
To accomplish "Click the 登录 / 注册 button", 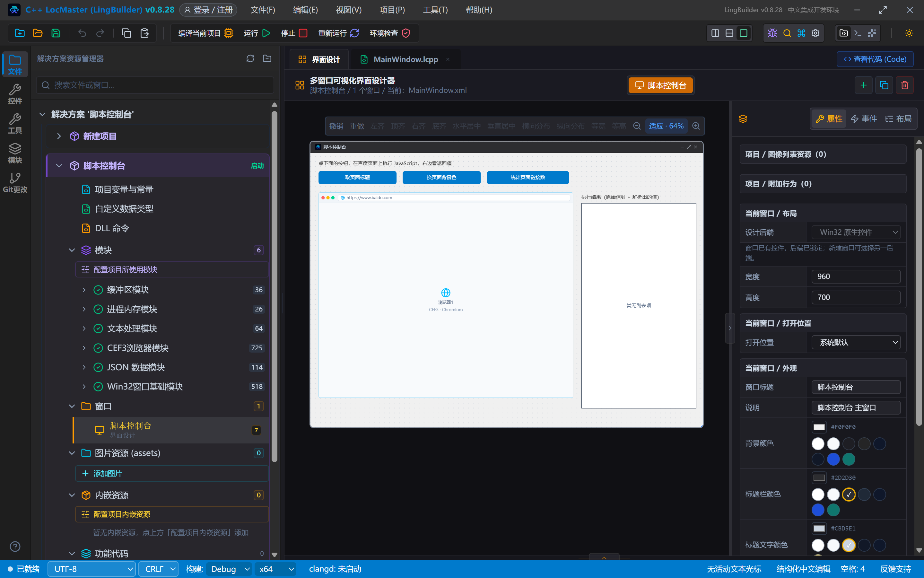I will (x=208, y=10).
